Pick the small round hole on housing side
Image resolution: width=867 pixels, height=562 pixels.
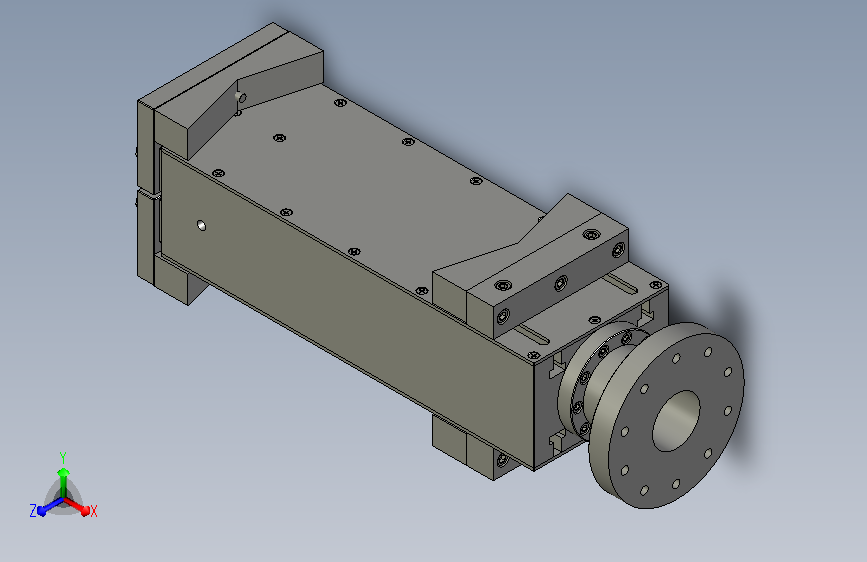202,225
